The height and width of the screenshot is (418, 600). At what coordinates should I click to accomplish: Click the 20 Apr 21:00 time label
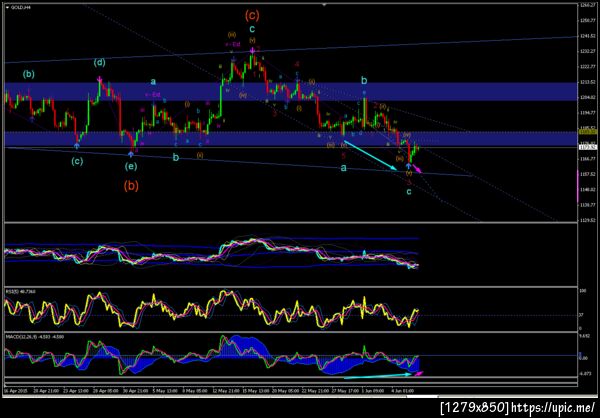(46, 391)
